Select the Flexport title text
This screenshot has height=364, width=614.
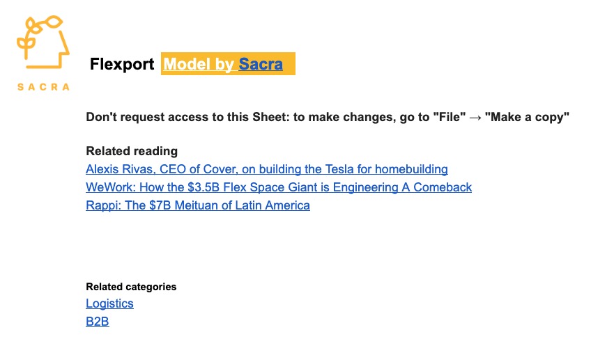click(x=122, y=64)
